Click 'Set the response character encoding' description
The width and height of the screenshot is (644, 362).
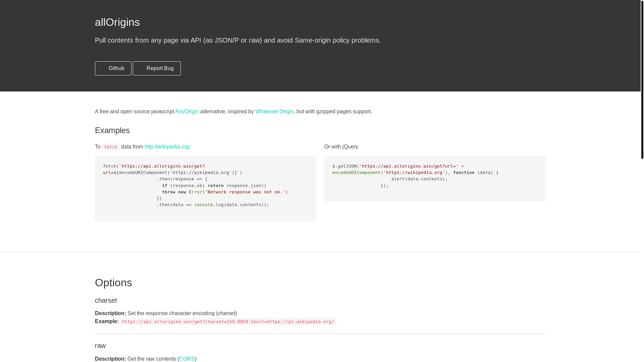(182, 313)
